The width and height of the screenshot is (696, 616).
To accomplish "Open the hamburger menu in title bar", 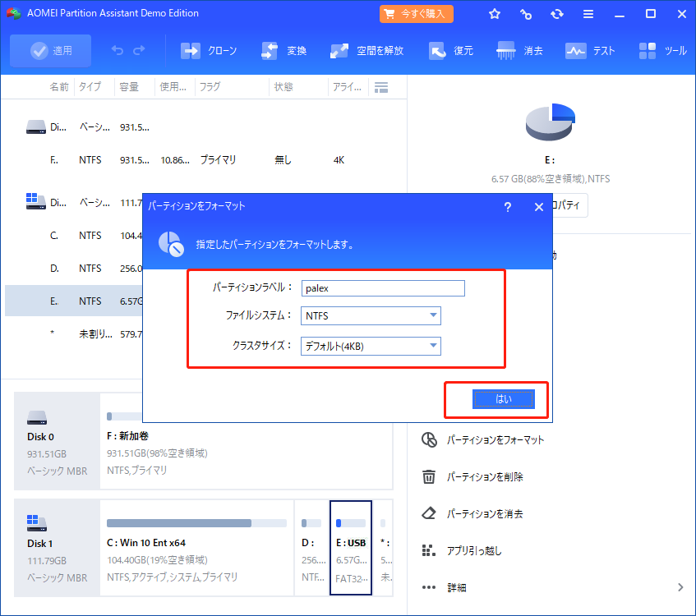I will [x=588, y=14].
